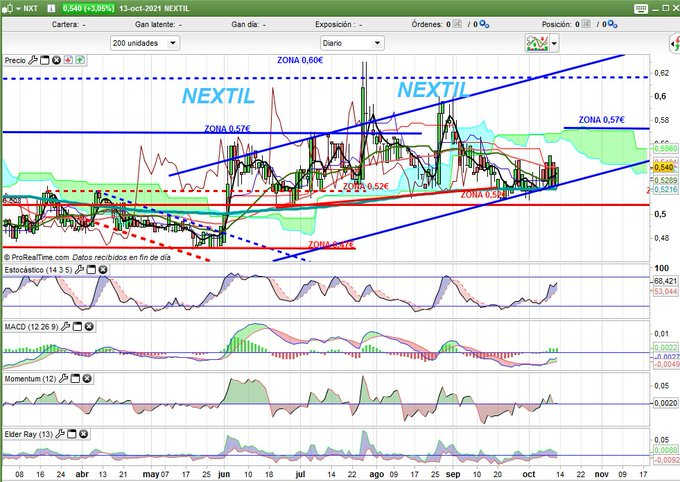Open the instrument info icon next to NXT

pos(51,8)
